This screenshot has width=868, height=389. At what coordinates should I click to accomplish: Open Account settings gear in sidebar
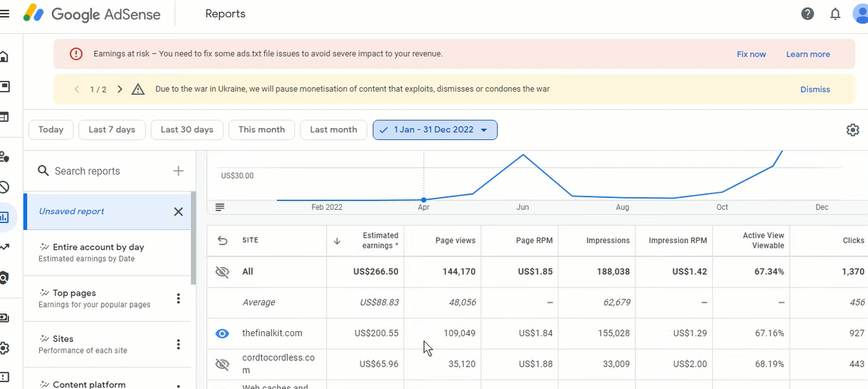4,348
